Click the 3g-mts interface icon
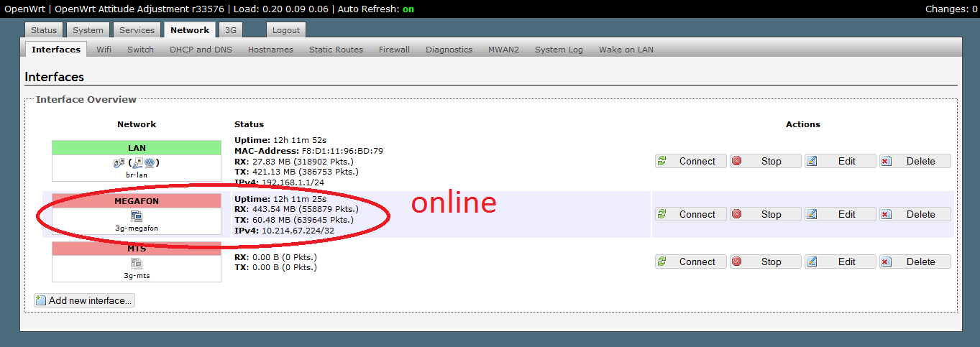Screen dimensions: 980x347 click(x=137, y=264)
